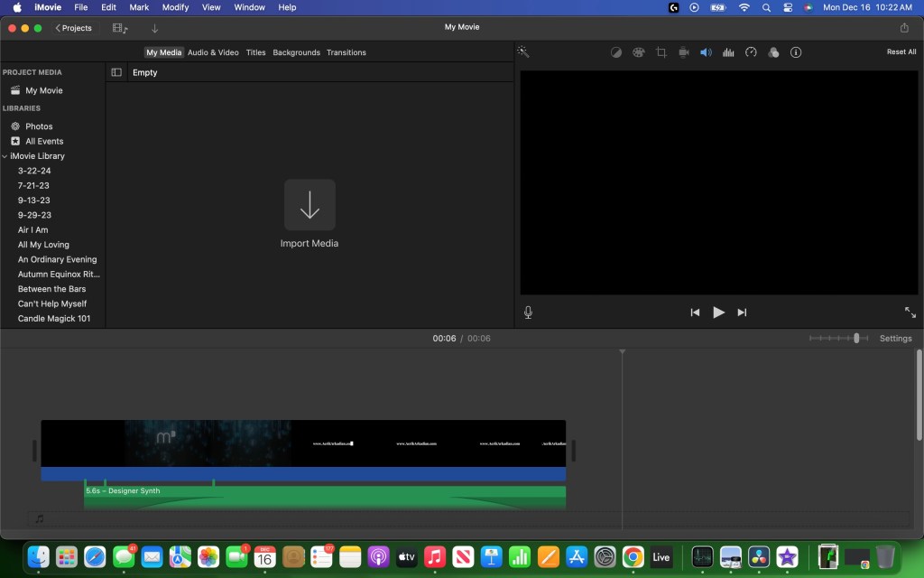Adjust the timeline zoom slider

[x=856, y=338]
